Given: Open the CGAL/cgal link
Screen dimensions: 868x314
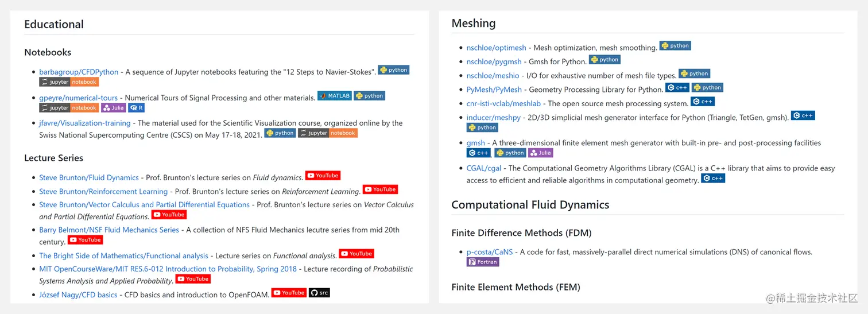Looking at the screenshot, I should click(x=484, y=169).
